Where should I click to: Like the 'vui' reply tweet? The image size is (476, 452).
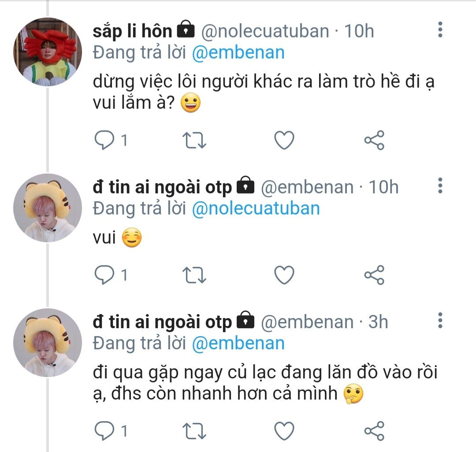point(284,275)
